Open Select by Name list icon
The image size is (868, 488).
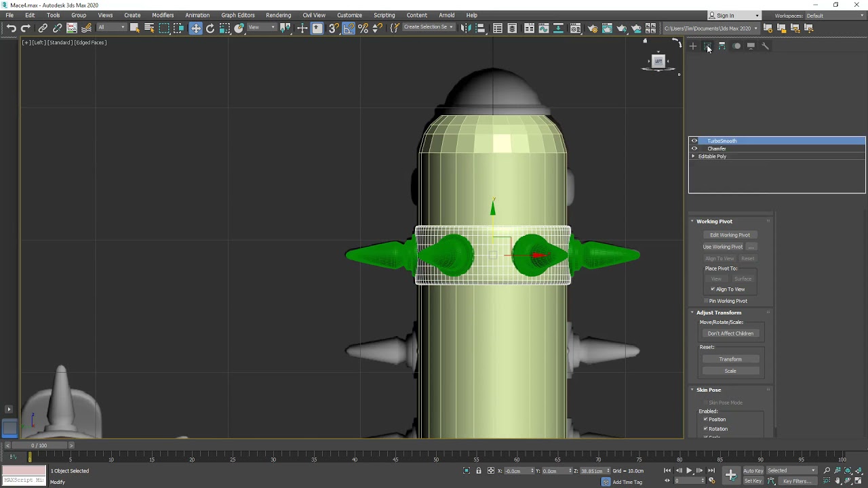(149, 28)
